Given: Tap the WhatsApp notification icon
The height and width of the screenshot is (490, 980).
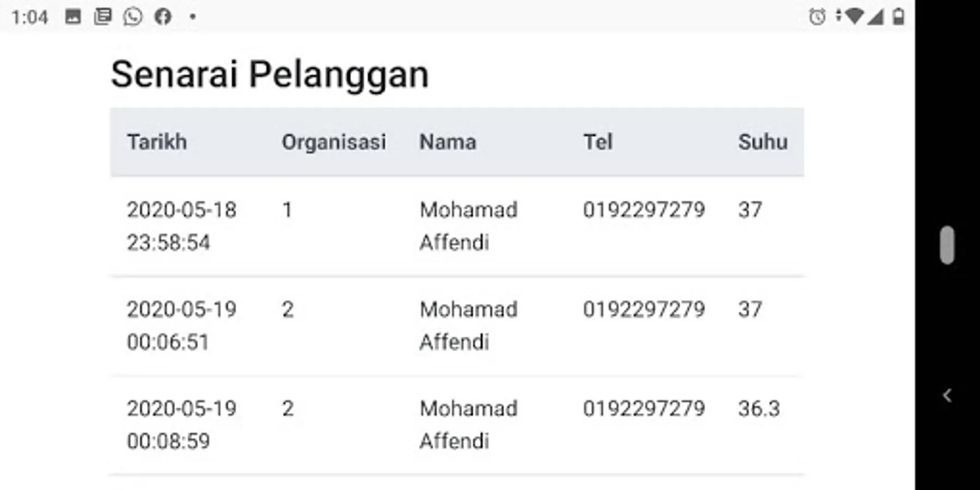Looking at the screenshot, I should (x=132, y=17).
